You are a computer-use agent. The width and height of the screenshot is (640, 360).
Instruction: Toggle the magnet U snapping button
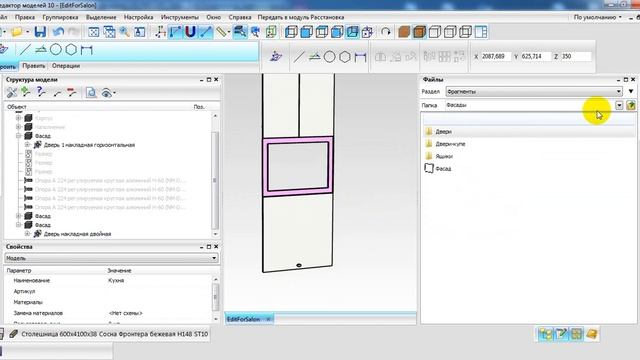pyautogui.click(x=190, y=32)
